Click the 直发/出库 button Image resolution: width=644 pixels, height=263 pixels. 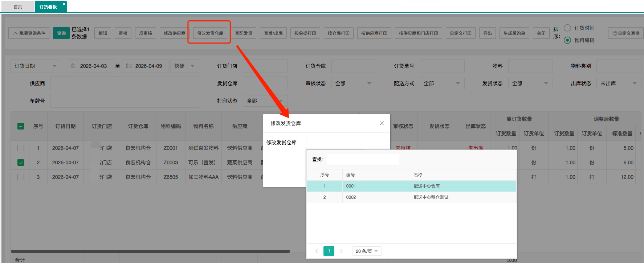coord(273,33)
